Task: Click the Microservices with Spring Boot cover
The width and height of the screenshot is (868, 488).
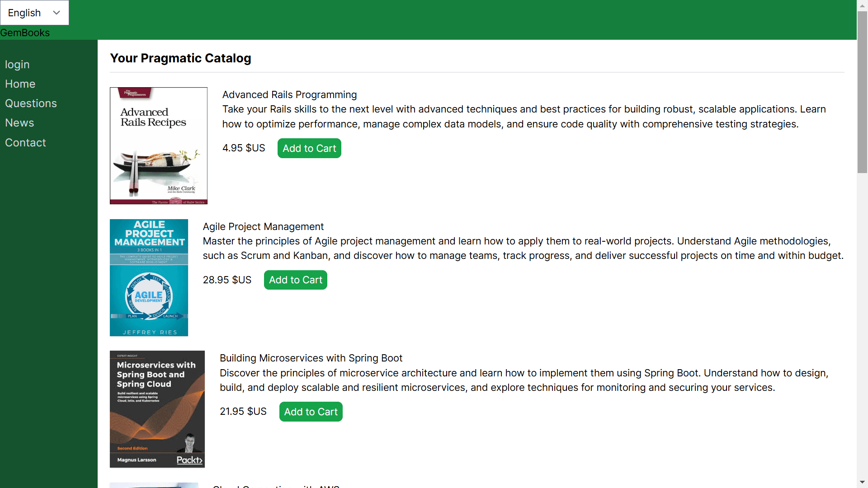Action: pos(157,409)
